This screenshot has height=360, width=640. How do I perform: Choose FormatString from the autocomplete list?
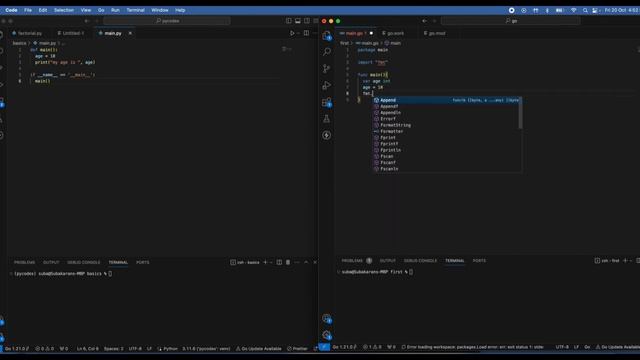pos(446,125)
